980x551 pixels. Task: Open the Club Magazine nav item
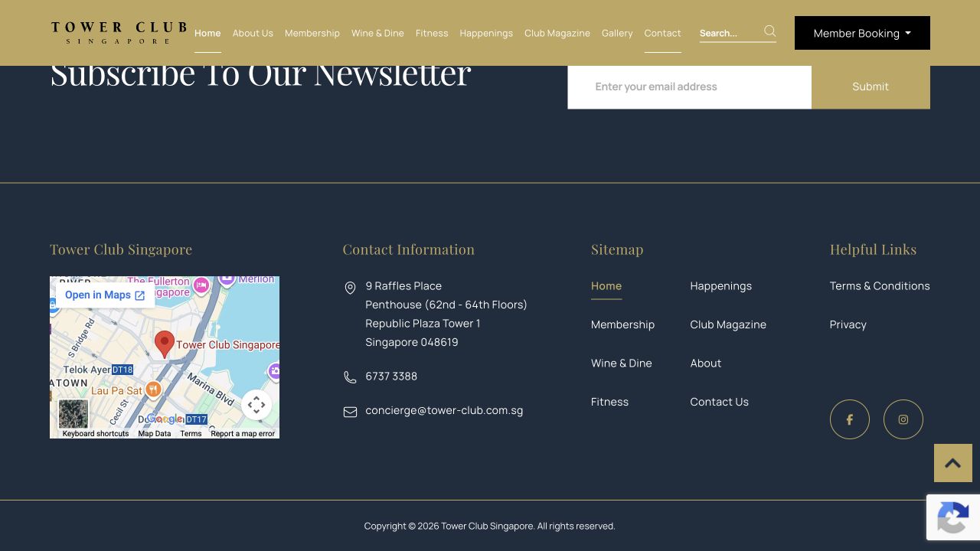click(557, 33)
